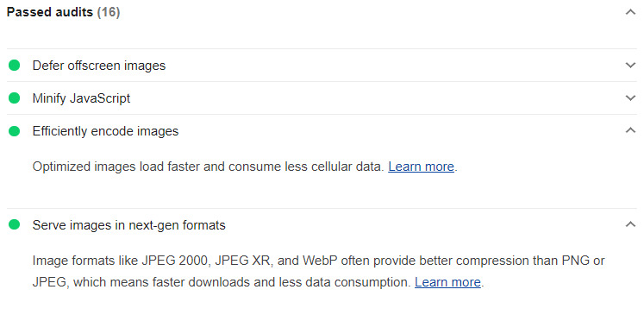Click the green dot beside Efficiently encode images

pos(15,131)
